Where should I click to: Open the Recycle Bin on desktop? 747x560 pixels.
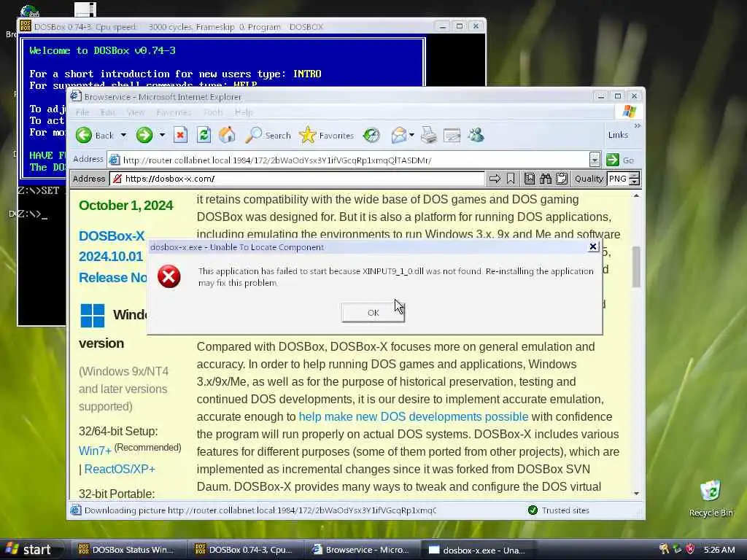click(x=711, y=497)
